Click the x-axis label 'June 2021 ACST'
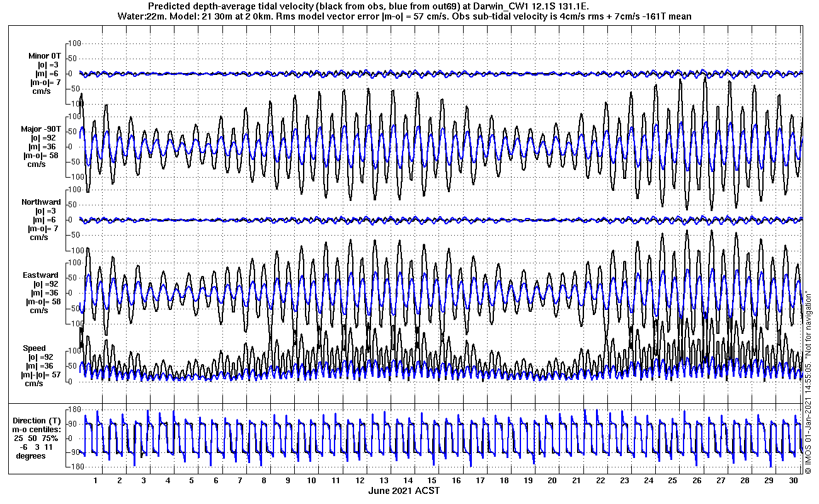Image resolution: width=819 pixels, height=504 pixels. pos(404,491)
